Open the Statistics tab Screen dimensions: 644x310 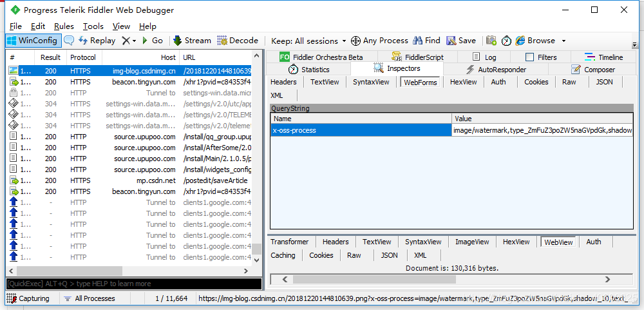click(x=309, y=69)
